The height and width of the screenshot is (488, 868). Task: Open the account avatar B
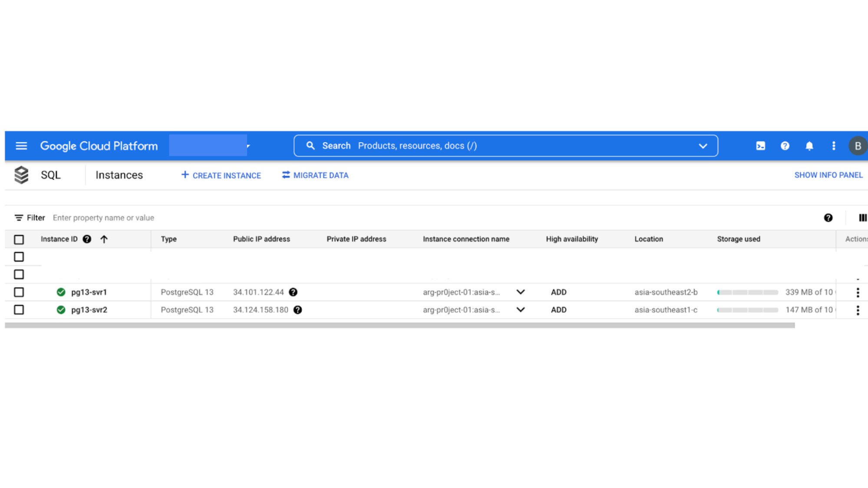(x=858, y=146)
